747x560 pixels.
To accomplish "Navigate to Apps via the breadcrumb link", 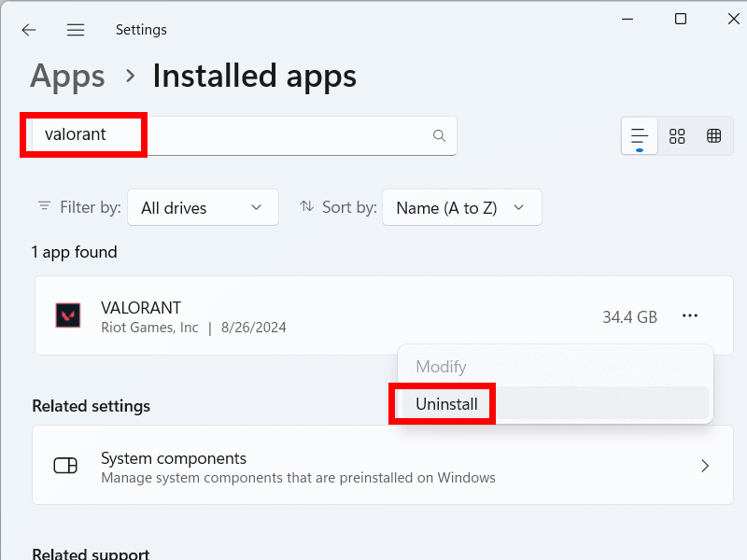I will (x=66, y=76).
